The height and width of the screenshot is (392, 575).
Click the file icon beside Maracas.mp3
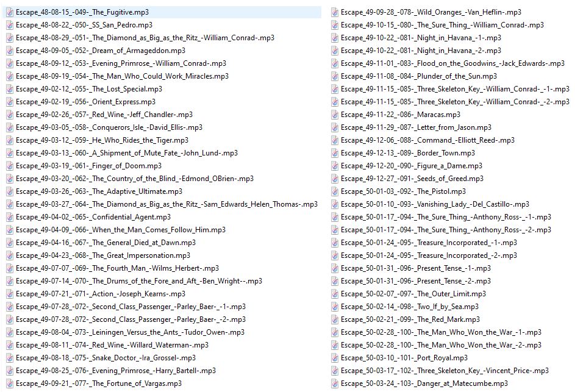(x=335, y=115)
